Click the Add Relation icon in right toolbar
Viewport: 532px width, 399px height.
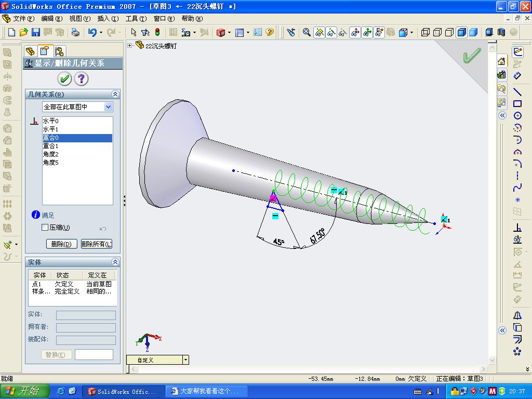[x=517, y=228]
